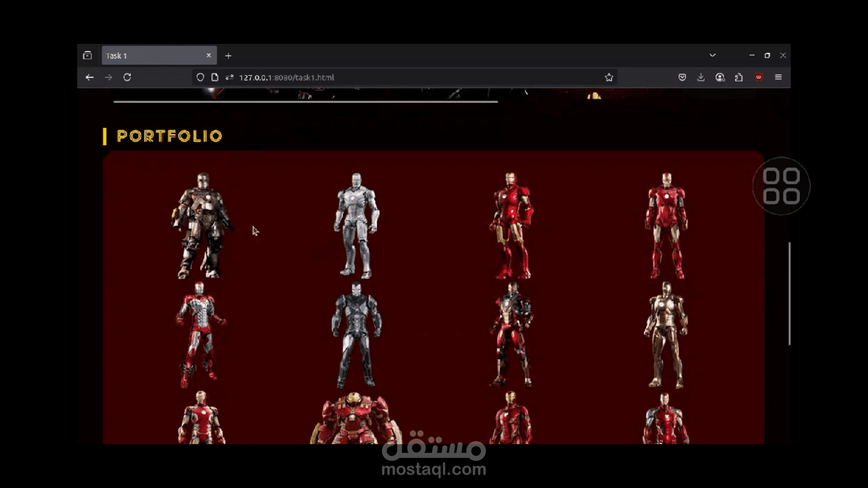The image size is (868, 488).
Task: Save page to Pocket
Action: [682, 78]
